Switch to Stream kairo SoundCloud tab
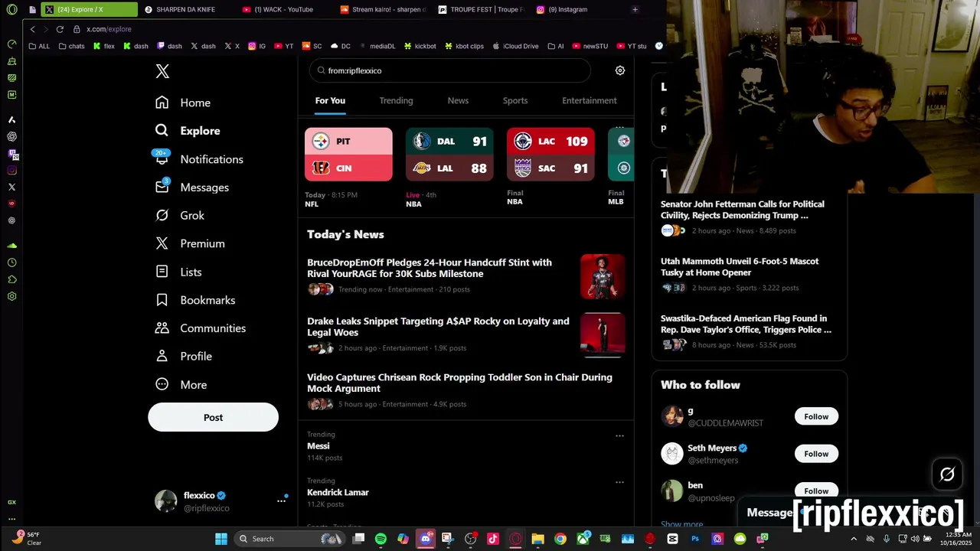The width and height of the screenshot is (980, 551). pos(381,9)
